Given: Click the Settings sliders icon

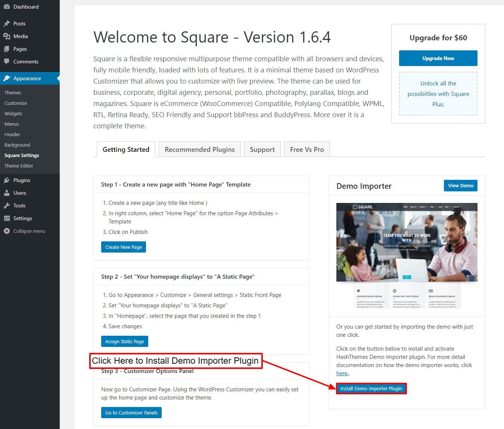Looking at the screenshot, I should tap(7, 218).
